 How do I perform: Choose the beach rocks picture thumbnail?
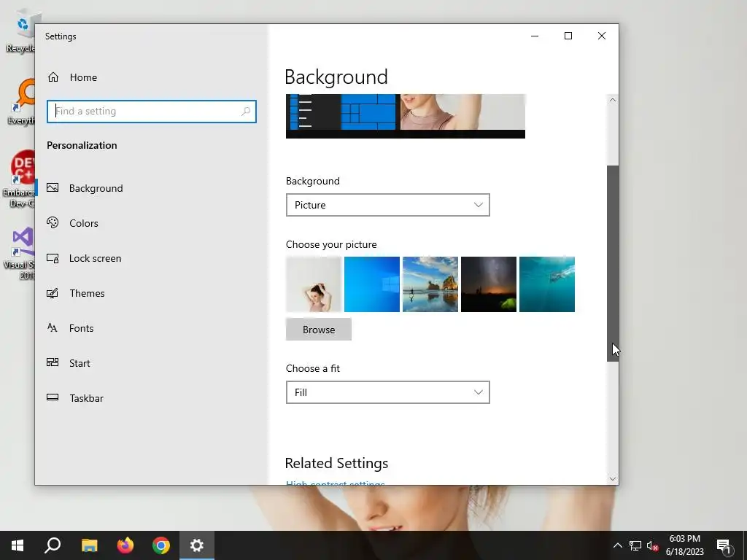(x=430, y=284)
